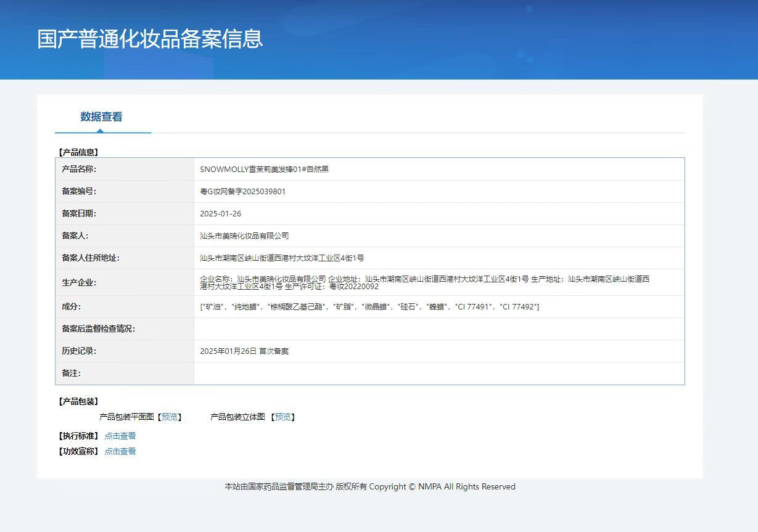The width and height of the screenshot is (758, 532).
Task: Select the 生产企业 label cell
Action: pyautogui.click(x=125, y=282)
